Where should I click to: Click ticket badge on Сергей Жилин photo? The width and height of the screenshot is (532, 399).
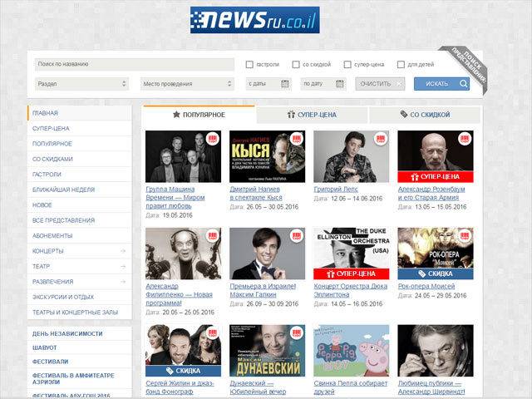[213, 332]
